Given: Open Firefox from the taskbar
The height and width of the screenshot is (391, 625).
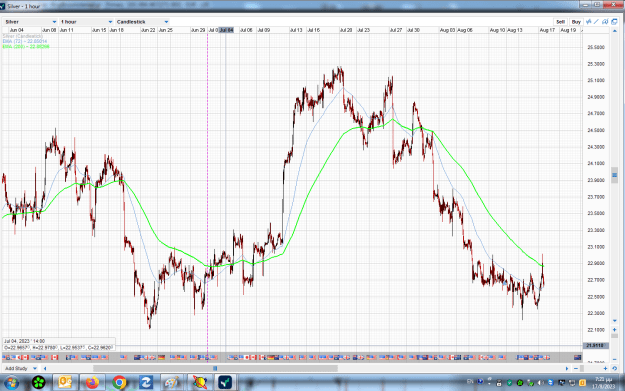Looking at the screenshot, I should pos(92,383).
